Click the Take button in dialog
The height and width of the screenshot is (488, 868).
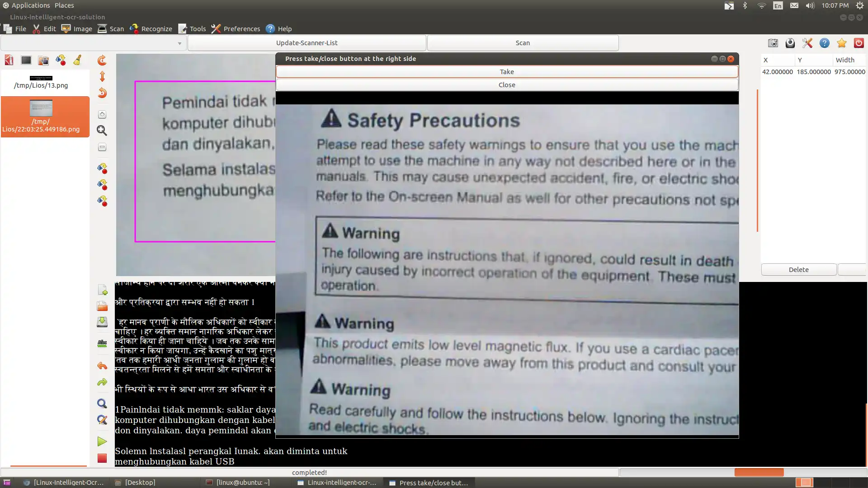(506, 71)
